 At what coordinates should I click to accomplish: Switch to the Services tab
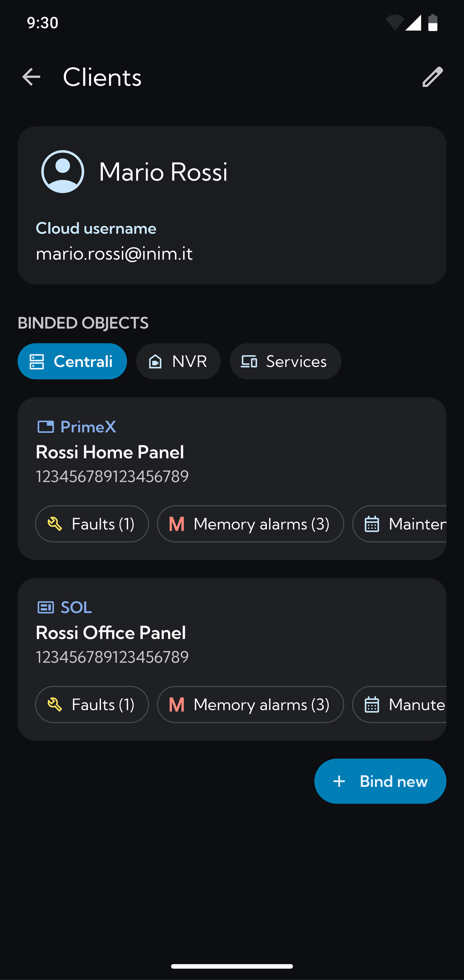click(x=285, y=361)
